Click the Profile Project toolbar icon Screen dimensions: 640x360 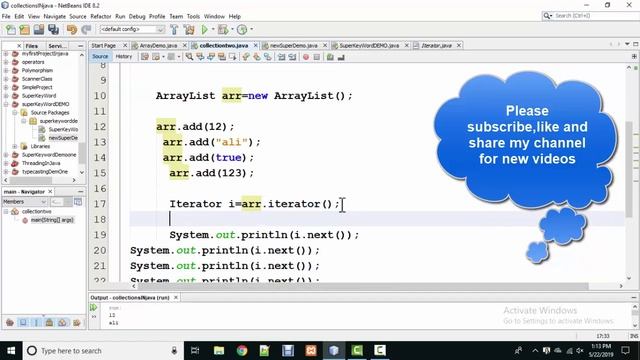click(242, 29)
